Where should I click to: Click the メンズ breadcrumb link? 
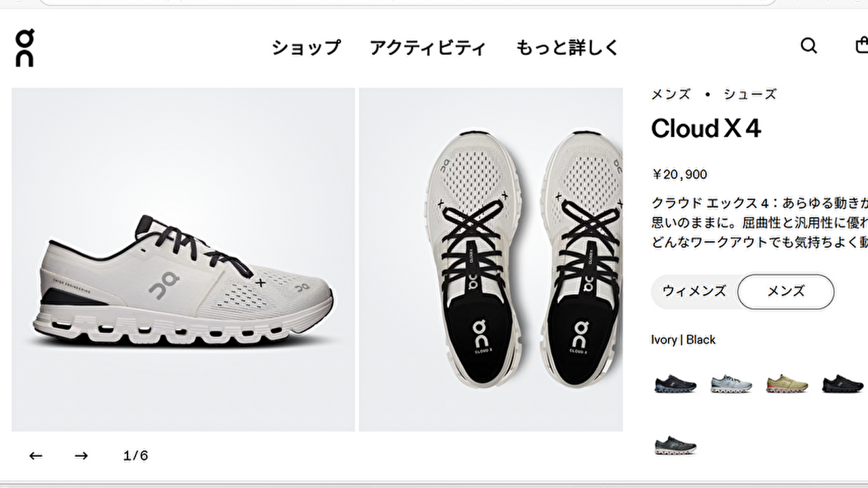(x=671, y=94)
